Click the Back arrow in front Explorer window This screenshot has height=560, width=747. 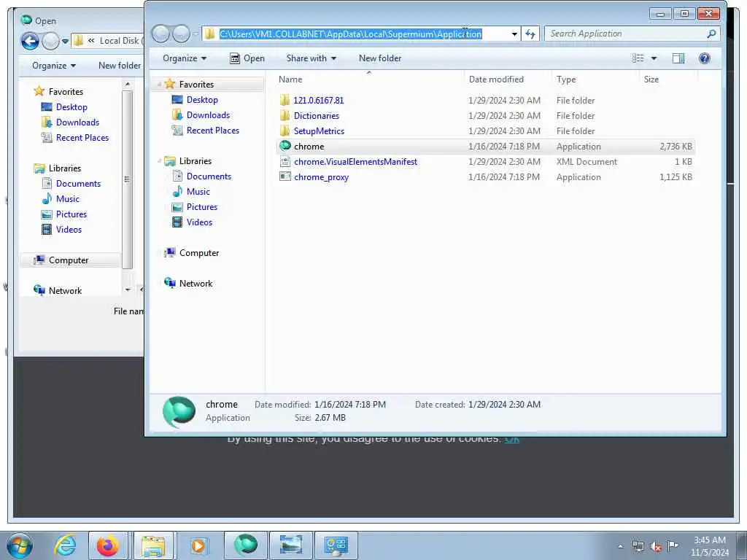[x=161, y=34]
